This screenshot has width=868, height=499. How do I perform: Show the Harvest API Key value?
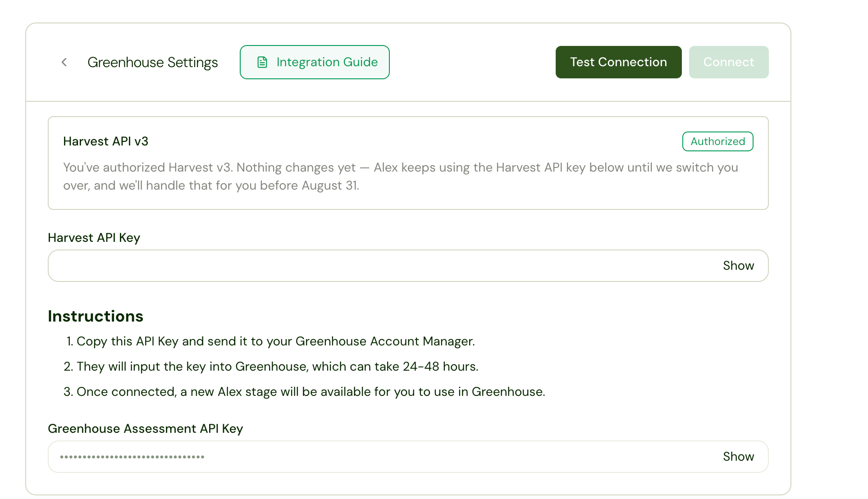pyautogui.click(x=738, y=266)
